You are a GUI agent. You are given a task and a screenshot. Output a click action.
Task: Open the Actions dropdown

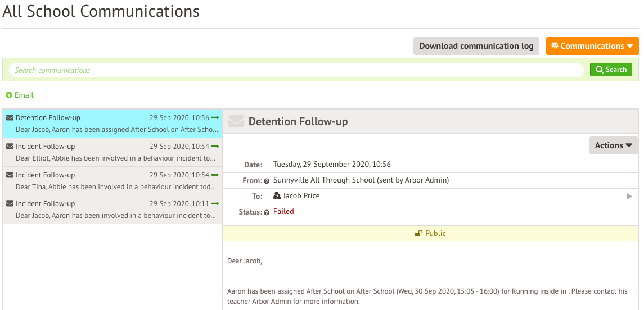[x=613, y=145]
